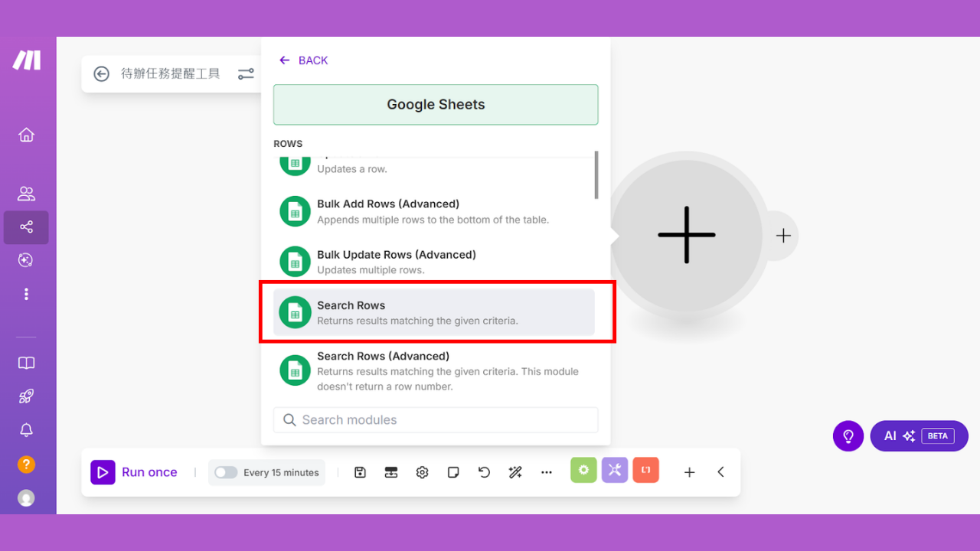Open the green Flow Control tools button

click(583, 470)
